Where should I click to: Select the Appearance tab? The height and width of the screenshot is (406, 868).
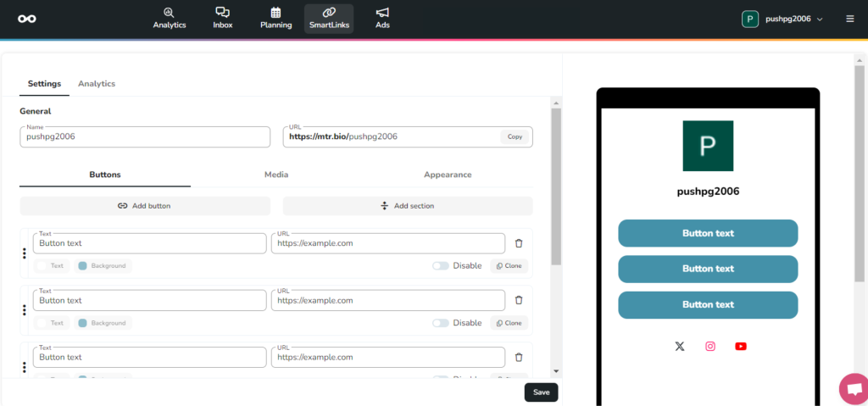(x=448, y=175)
